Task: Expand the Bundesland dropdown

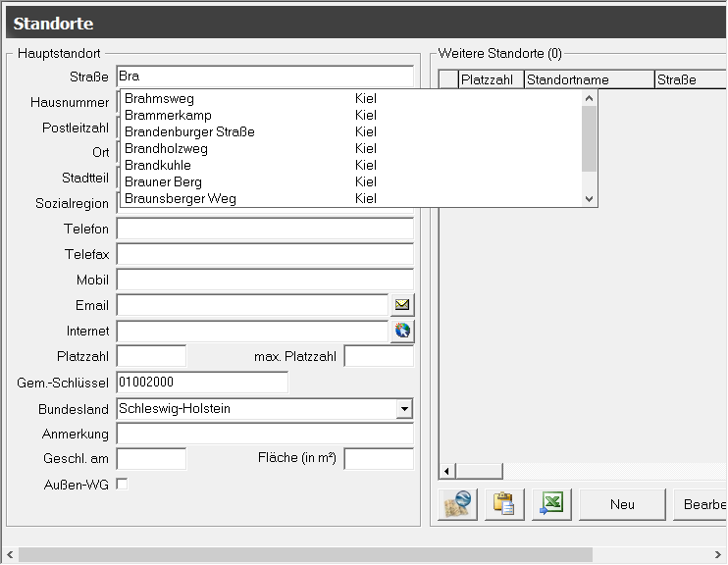Action: click(x=403, y=409)
